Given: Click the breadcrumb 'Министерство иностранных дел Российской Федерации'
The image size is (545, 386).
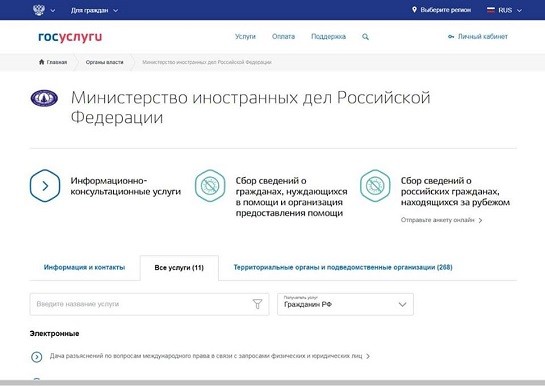Looking at the screenshot, I should pos(207,62).
